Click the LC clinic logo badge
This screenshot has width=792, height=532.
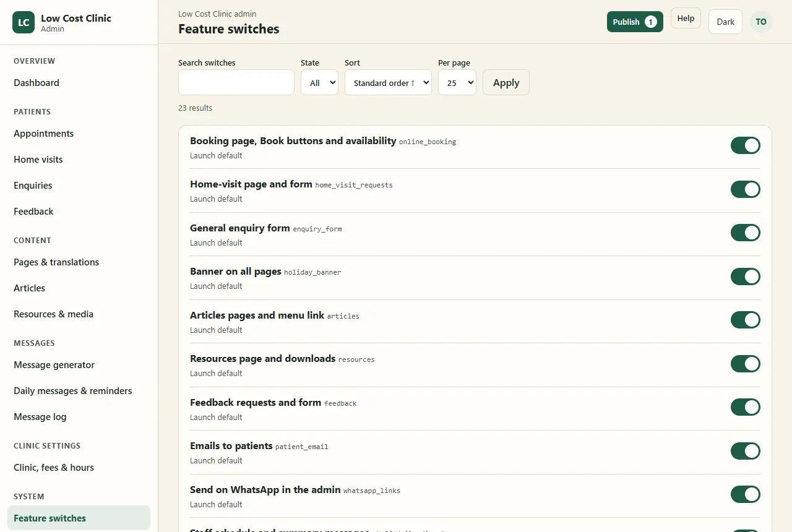pos(24,22)
